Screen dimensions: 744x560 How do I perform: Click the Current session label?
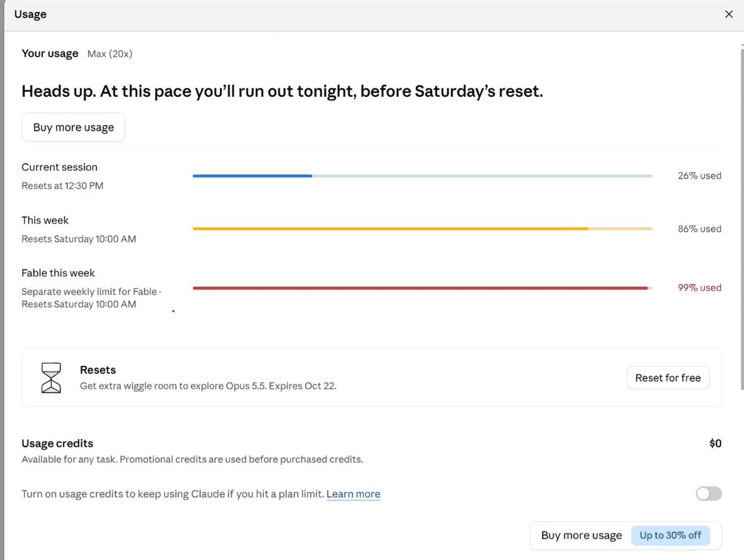(60, 167)
